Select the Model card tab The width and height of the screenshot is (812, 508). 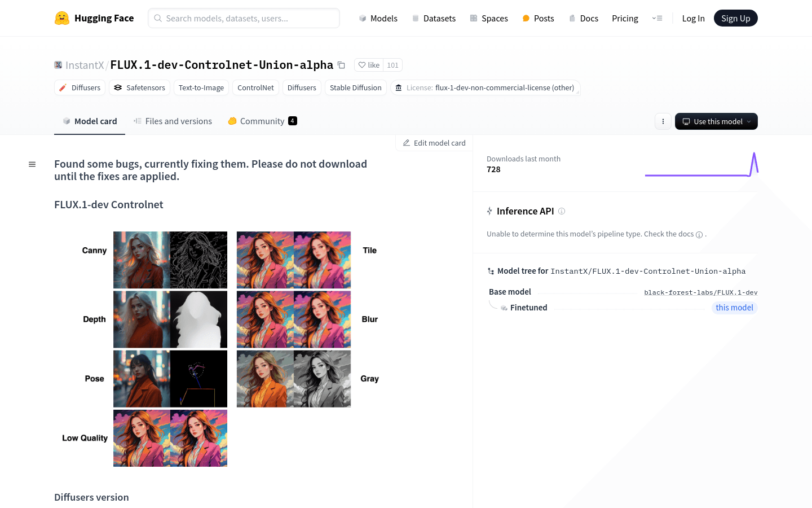(90, 121)
